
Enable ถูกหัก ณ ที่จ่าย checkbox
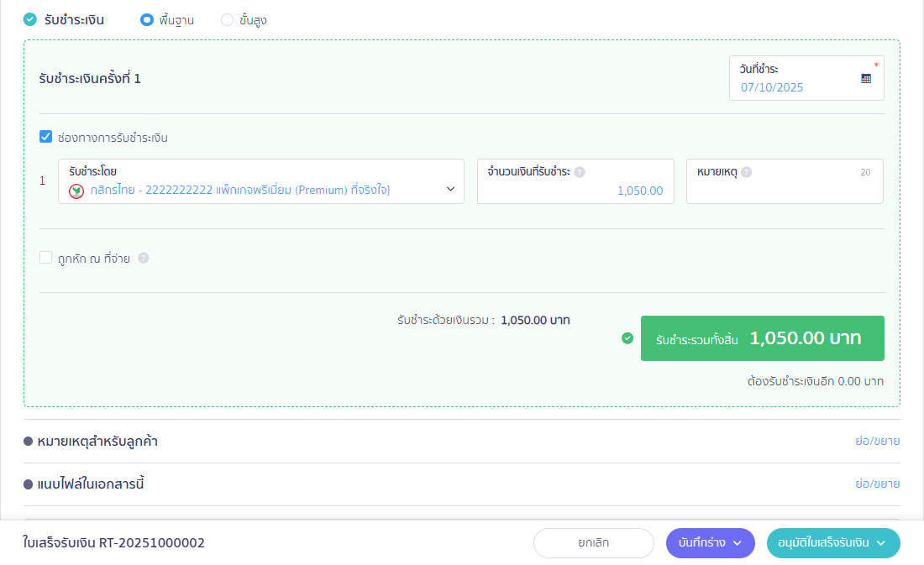click(46, 258)
